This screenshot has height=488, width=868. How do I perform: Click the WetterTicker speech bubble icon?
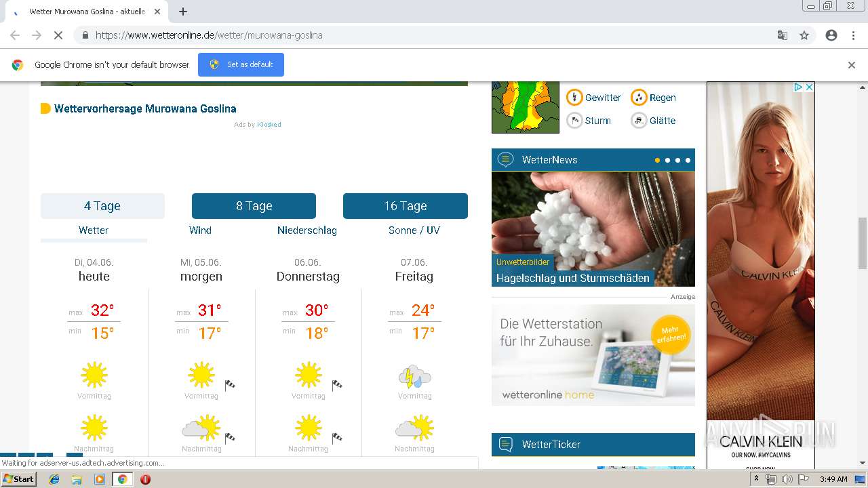505,445
